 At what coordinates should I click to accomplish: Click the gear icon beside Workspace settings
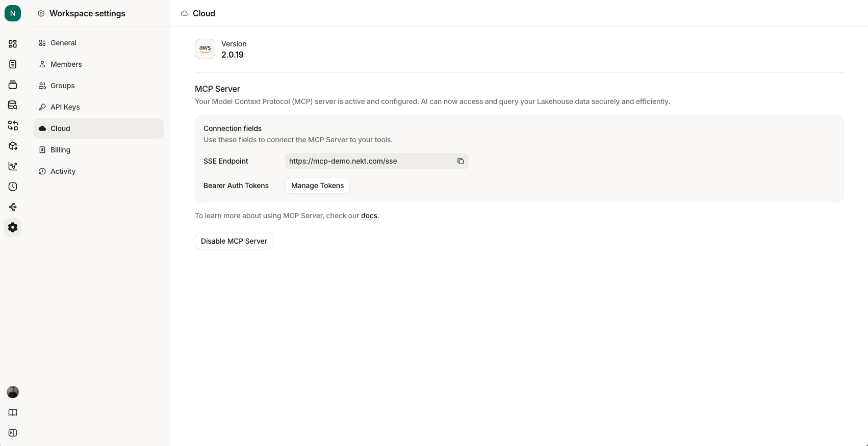coord(41,13)
